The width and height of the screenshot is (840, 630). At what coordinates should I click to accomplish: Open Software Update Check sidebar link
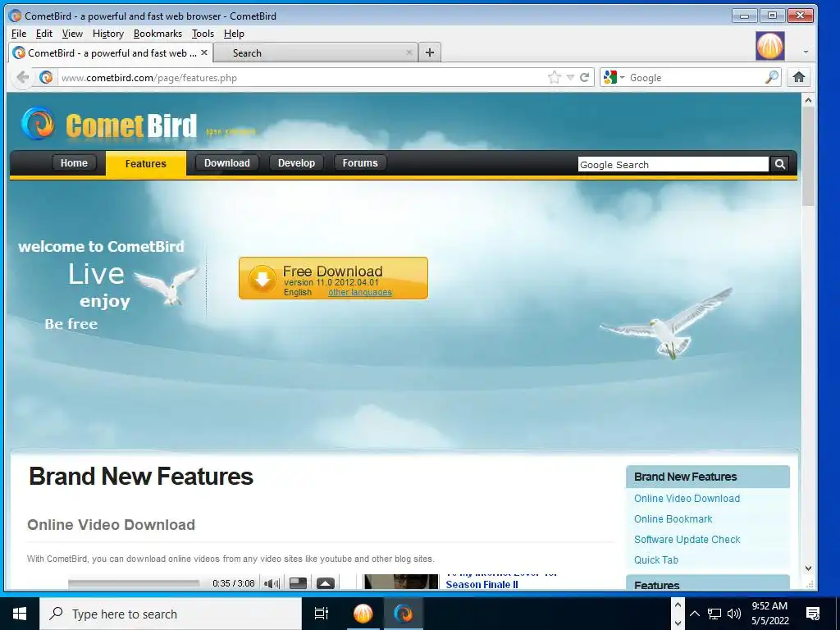(x=687, y=540)
